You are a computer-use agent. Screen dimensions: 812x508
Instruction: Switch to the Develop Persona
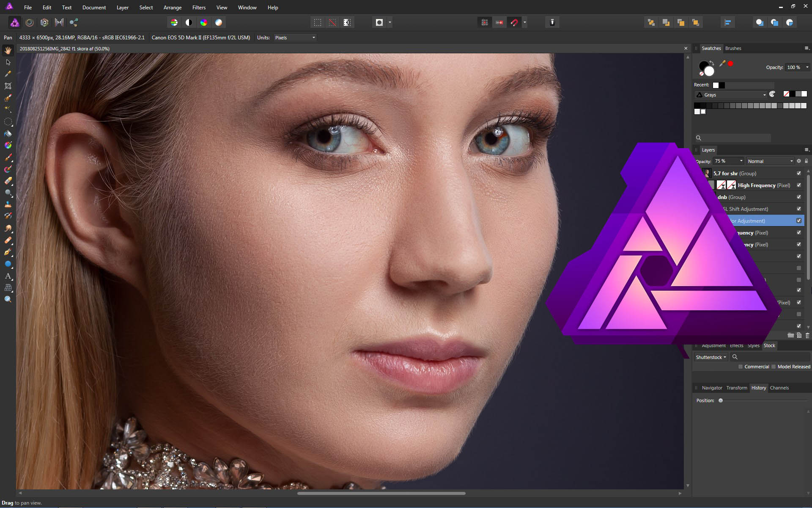tap(44, 22)
